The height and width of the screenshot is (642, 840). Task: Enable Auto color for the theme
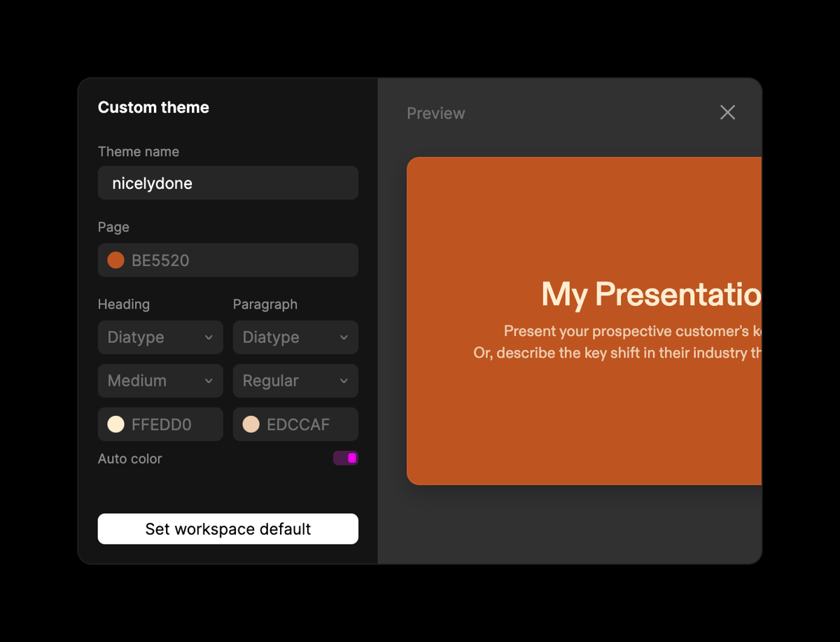[x=345, y=458]
